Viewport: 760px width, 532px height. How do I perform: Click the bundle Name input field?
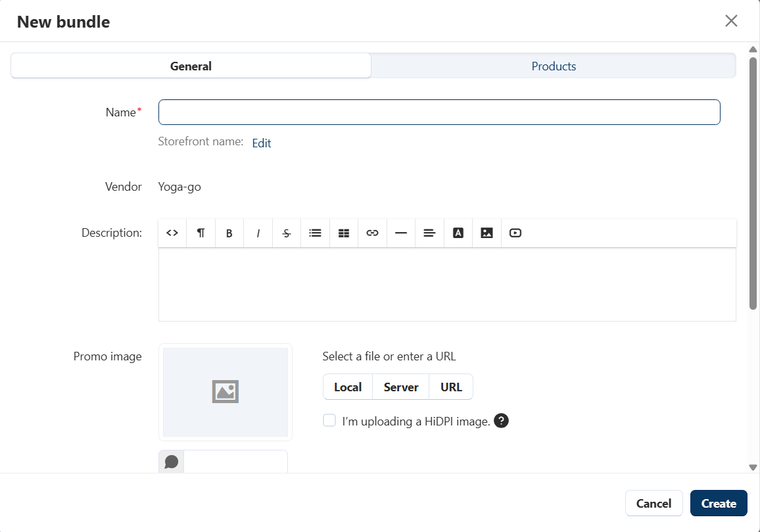click(x=439, y=112)
